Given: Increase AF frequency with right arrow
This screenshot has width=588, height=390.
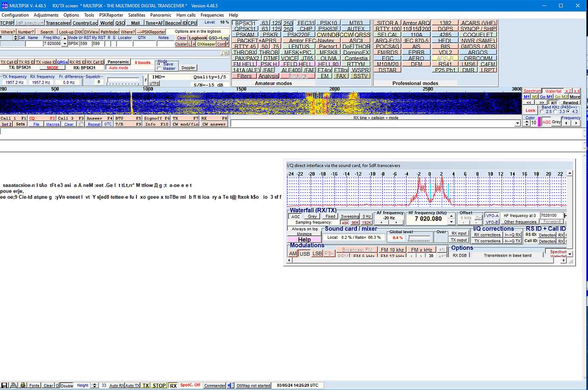Looking at the screenshot, I should point(396,223).
